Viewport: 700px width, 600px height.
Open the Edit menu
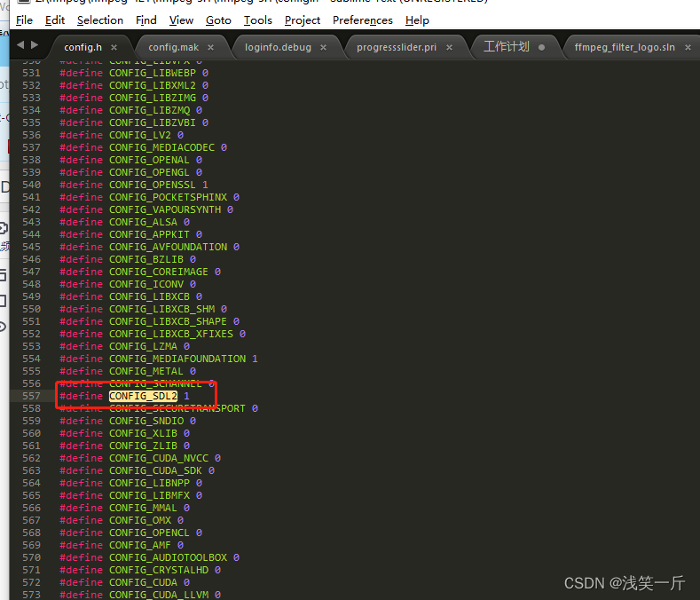(55, 20)
